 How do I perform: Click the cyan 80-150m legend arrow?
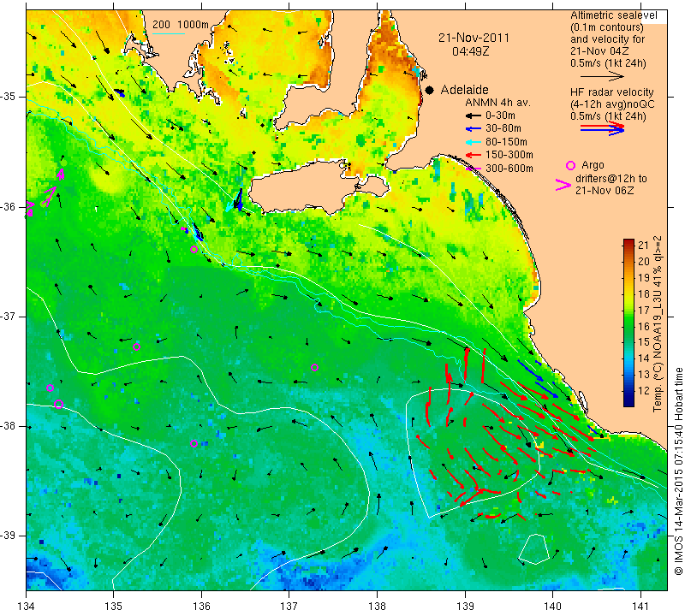point(473,142)
